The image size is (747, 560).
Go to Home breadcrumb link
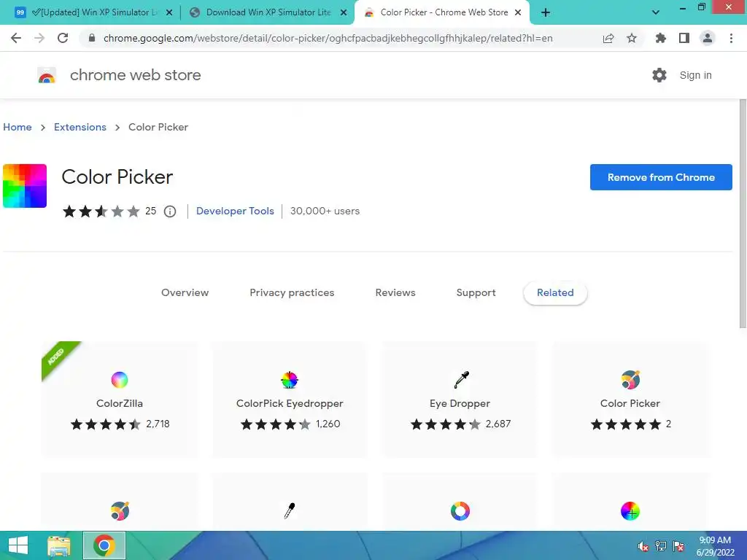click(18, 127)
